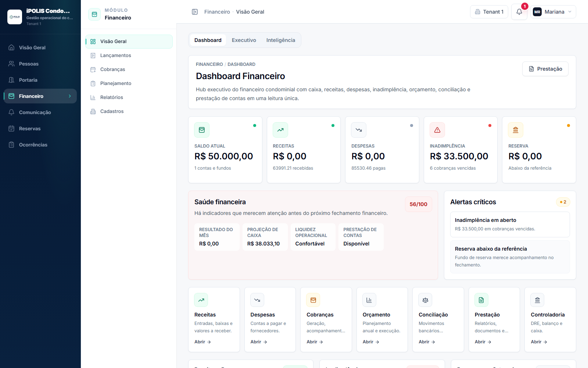Screen dimensions: 588x368
Task: Click the Resultado do Mês R$ 0,00 value
Action: 209,244
